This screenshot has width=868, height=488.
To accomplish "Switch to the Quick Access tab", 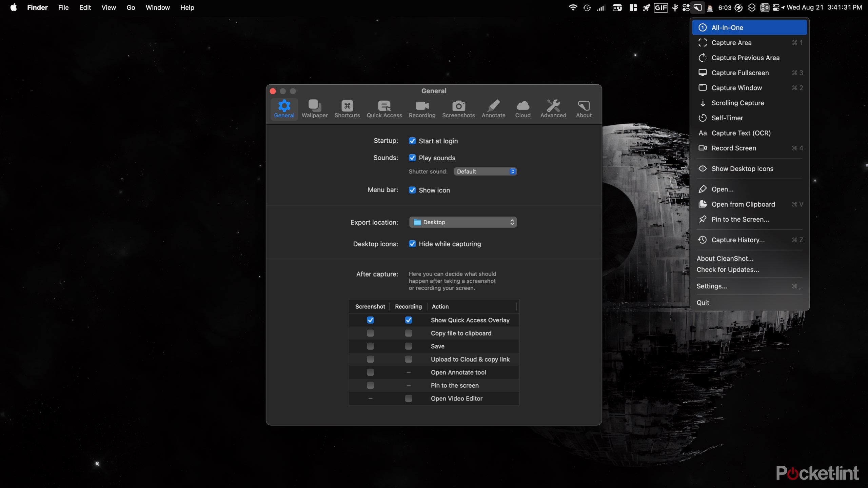I will (384, 109).
